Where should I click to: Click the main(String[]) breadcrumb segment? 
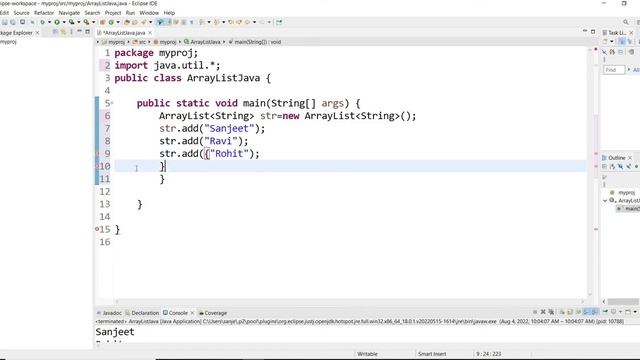click(255, 42)
